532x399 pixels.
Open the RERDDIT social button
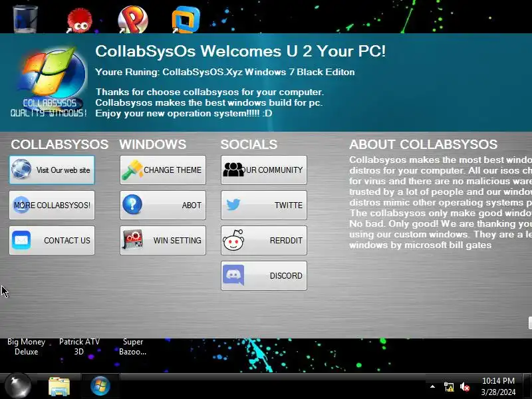tap(264, 240)
